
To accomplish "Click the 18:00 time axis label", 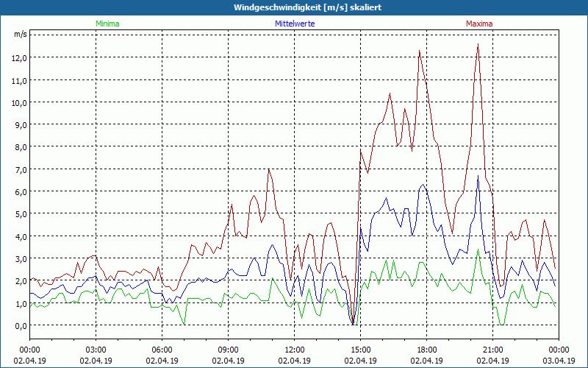I will [427, 350].
